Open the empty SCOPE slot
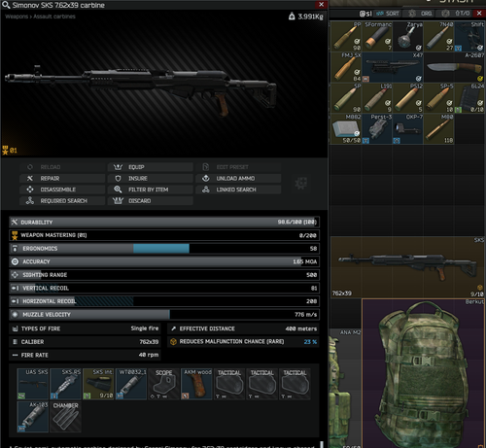Viewport: 486px width, 448px height. point(164,384)
